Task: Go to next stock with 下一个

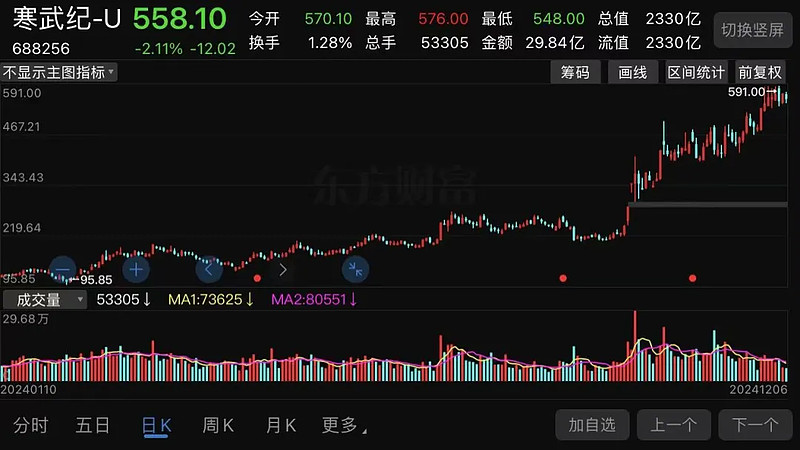Action: coord(755,425)
